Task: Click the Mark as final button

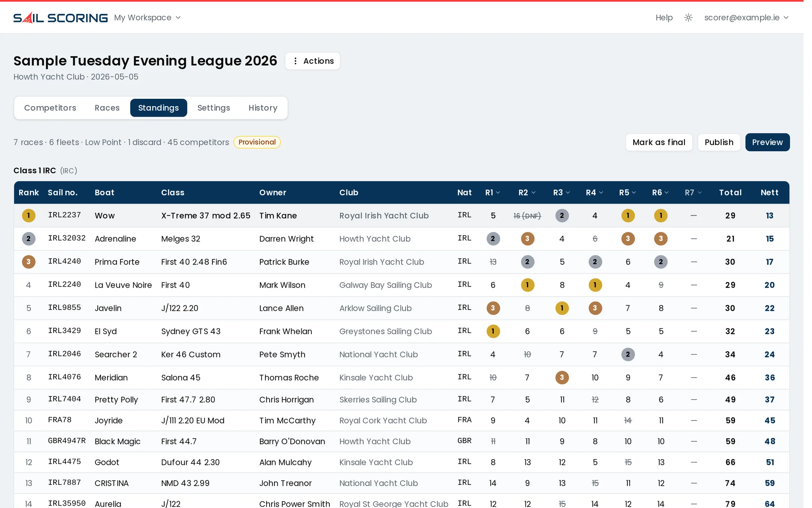Action: pyautogui.click(x=659, y=142)
